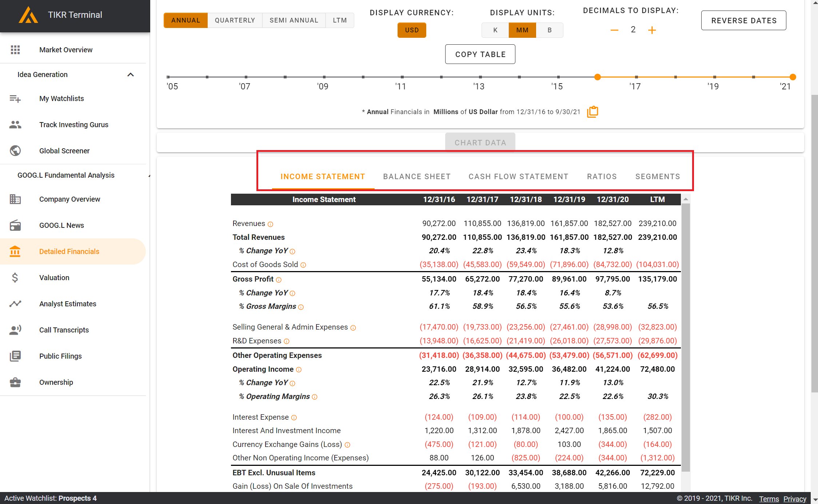Set display units to MM (millions)
The image size is (818, 504).
click(522, 30)
